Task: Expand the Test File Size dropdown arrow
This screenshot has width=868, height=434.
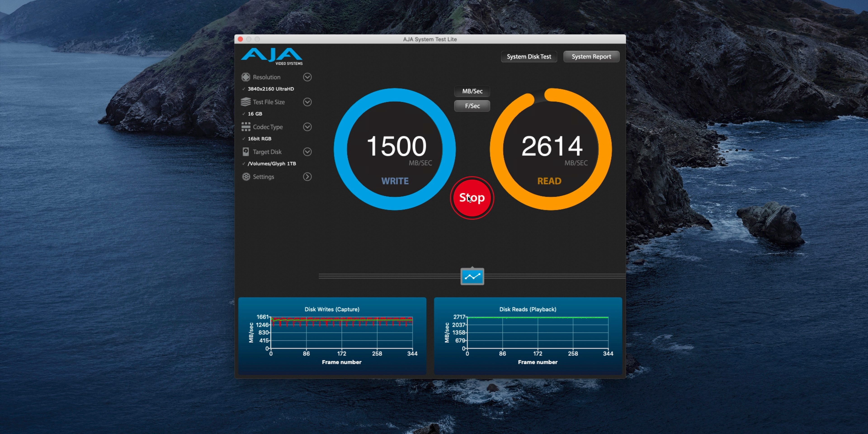Action: (307, 102)
